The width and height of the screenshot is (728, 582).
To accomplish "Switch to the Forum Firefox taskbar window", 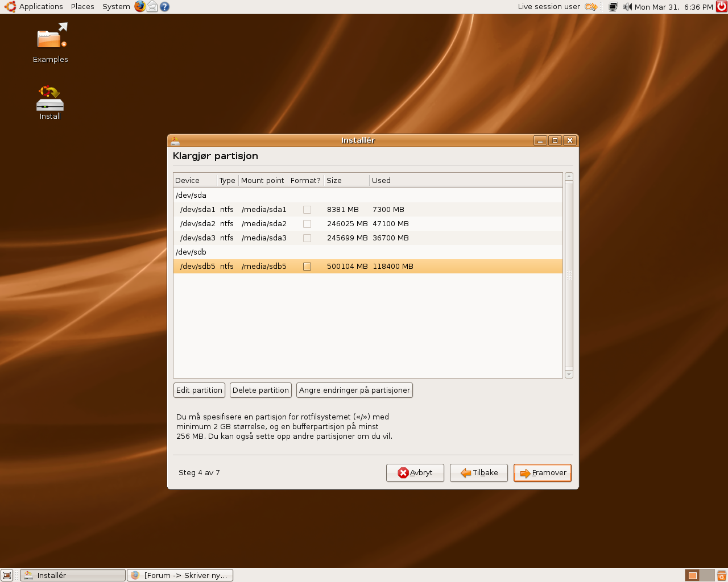I will coord(180,575).
